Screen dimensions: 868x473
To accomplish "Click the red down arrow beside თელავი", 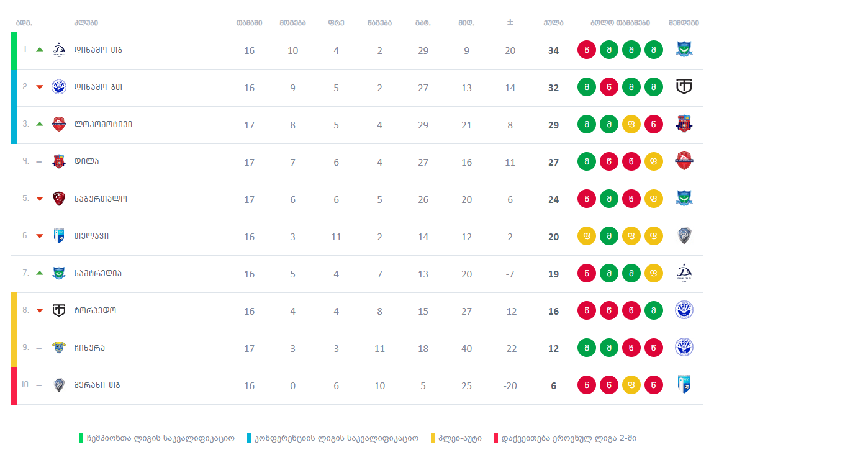I will coord(40,236).
